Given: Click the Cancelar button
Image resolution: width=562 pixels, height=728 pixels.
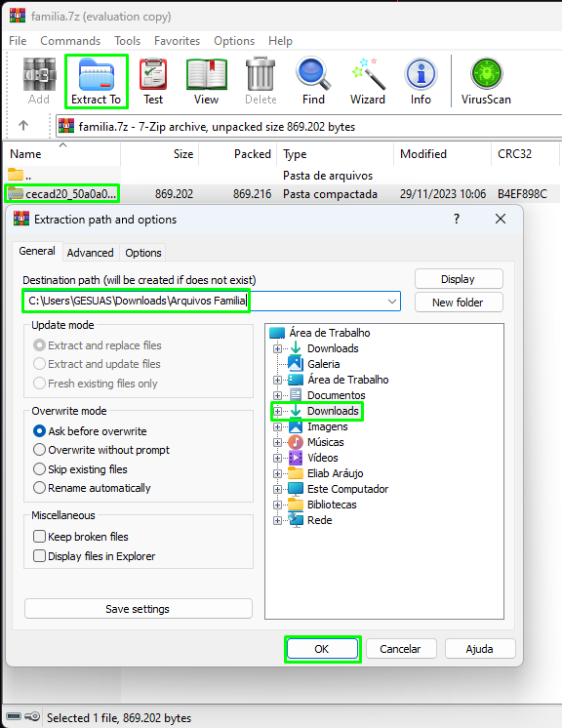Looking at the screenshot, I should (x=400, y=649).
